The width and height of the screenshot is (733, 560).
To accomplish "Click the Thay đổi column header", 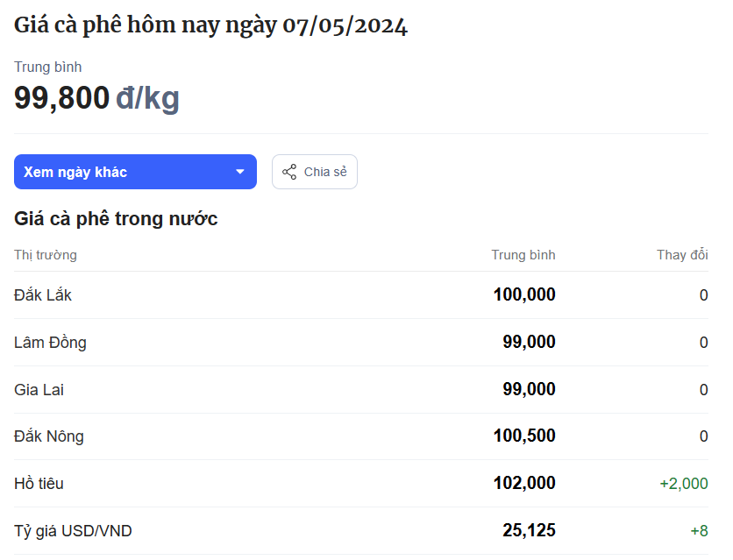I will (682, 255).
